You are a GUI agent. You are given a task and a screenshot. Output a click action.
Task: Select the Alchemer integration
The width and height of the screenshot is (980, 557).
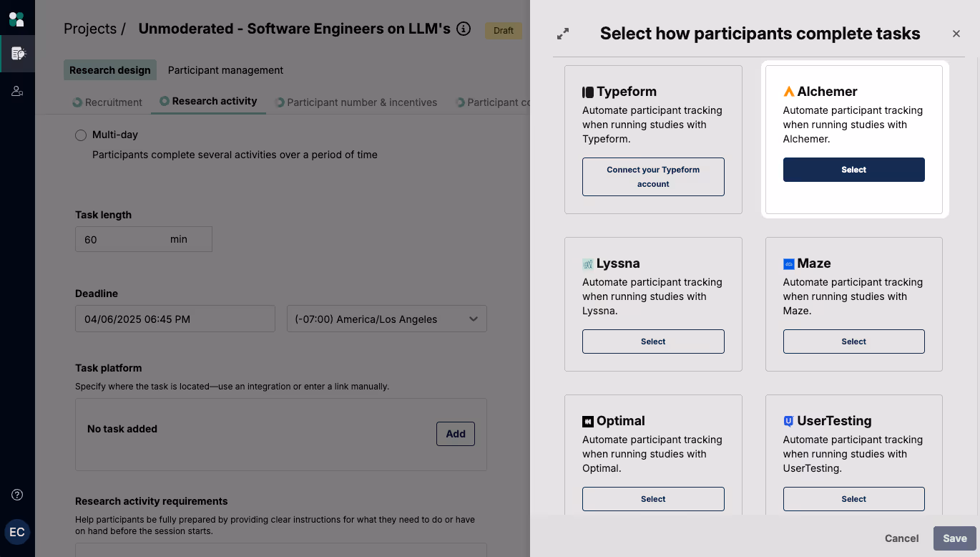[x=853, y=170]
